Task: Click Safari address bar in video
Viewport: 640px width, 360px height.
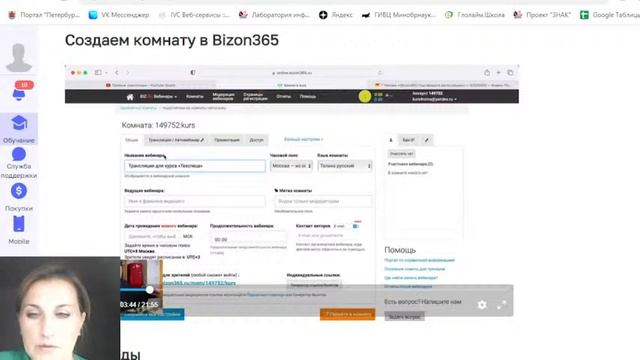Action: (292, 73)
